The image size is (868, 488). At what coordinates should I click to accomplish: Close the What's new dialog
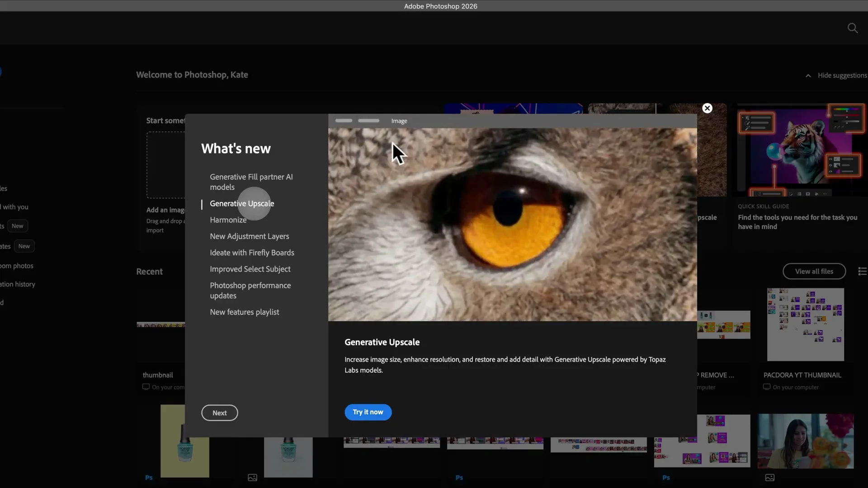pos(707,108)
